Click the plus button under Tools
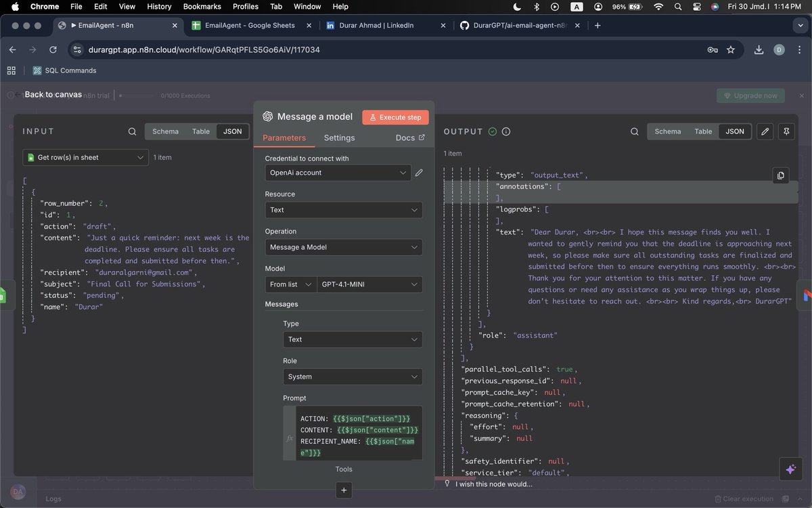812x508 pixels. pos(344,490)
